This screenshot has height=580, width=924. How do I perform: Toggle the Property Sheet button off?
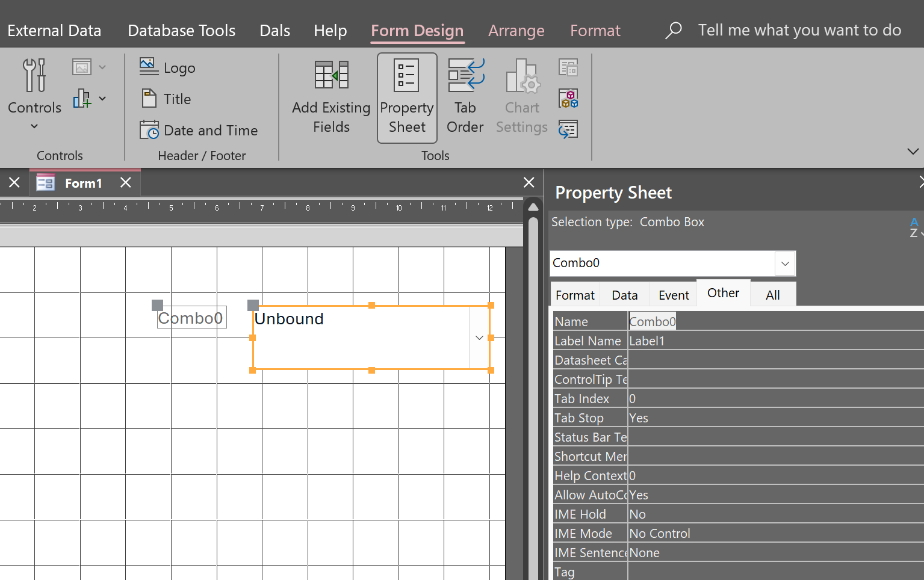point(407,97)
